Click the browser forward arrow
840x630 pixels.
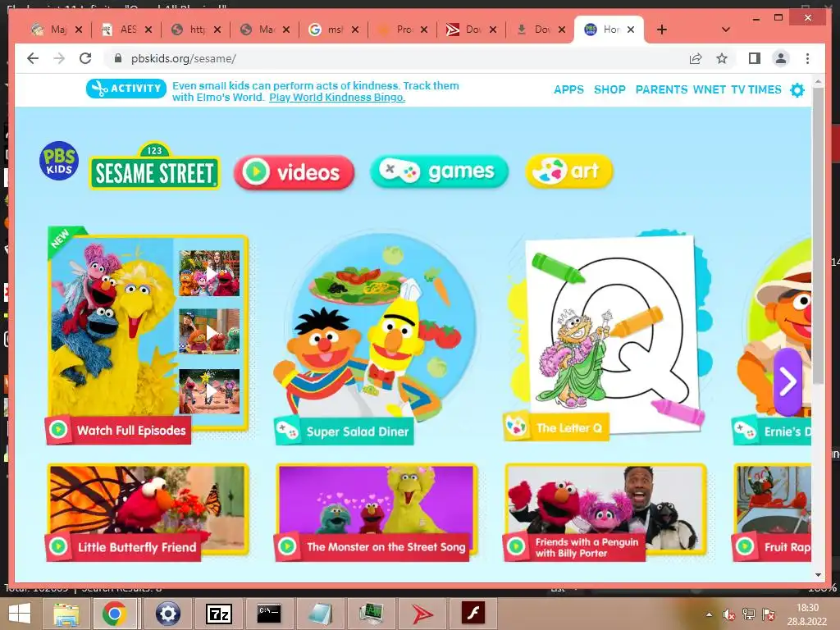point(59,58)
